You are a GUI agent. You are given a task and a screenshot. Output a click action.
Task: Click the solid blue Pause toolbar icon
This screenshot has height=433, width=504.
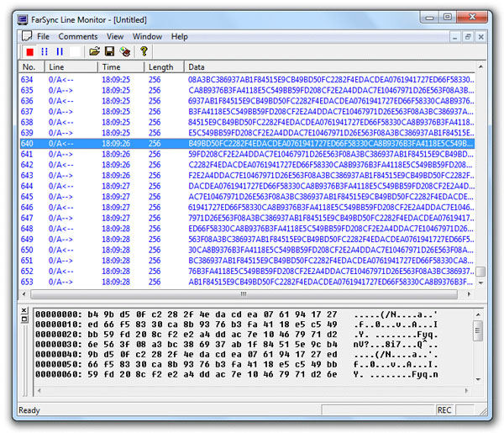60,52
